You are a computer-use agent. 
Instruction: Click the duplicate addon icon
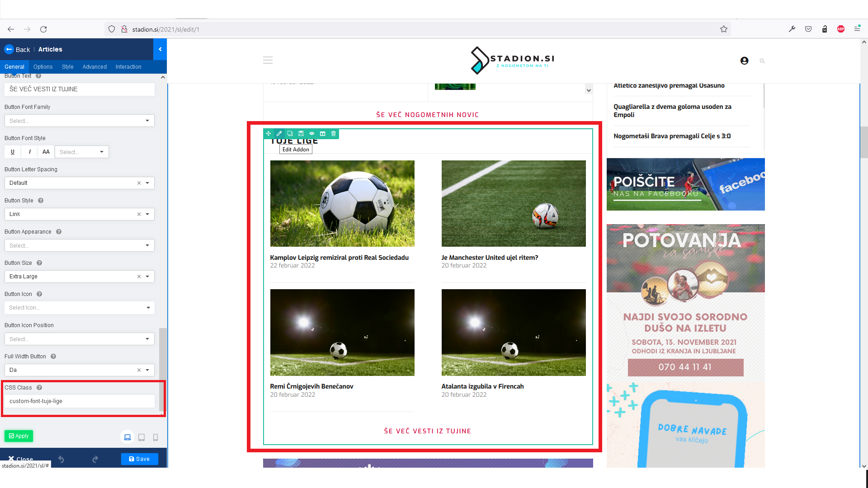tap(290, 134)
